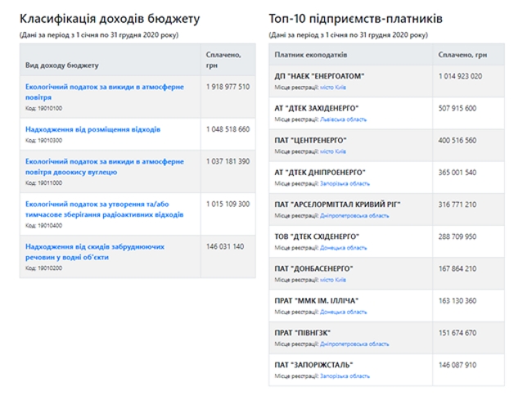Click the company name АТ "ДТЕК ЗАХІДЕНЕРГО"
Image resolution: width=532 pixels, height=396 pixels.
[x=317, y=108]
